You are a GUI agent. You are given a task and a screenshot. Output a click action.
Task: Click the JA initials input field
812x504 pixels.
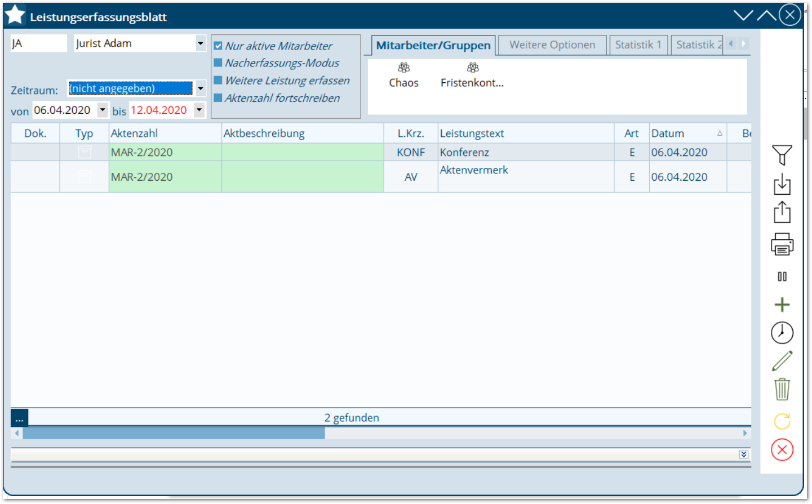pos(38,43)
